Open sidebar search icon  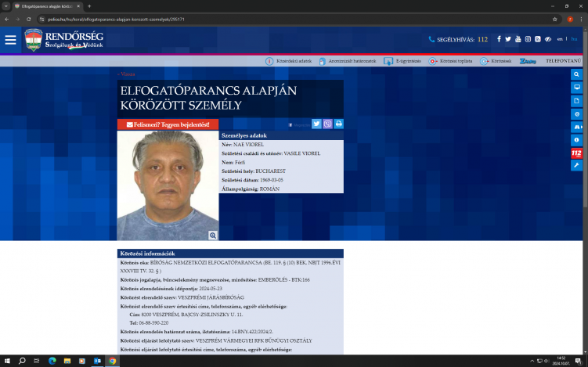(x=576, y=74)
